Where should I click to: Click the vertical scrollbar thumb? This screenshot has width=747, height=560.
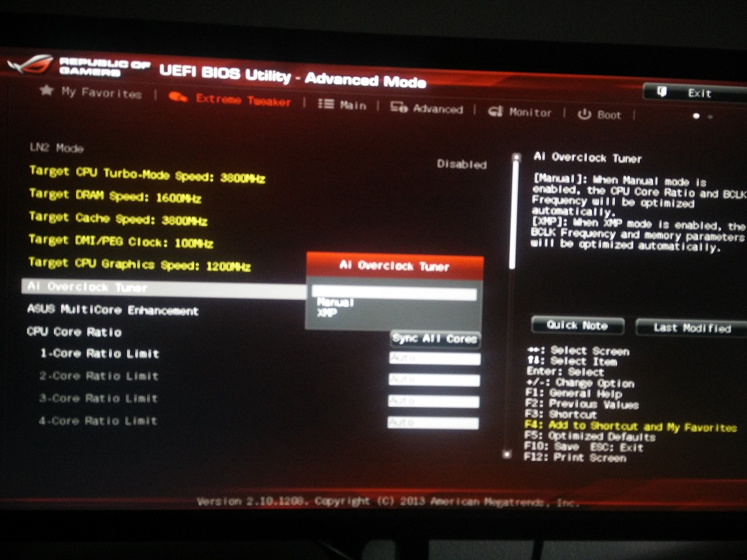click(514, 215)
